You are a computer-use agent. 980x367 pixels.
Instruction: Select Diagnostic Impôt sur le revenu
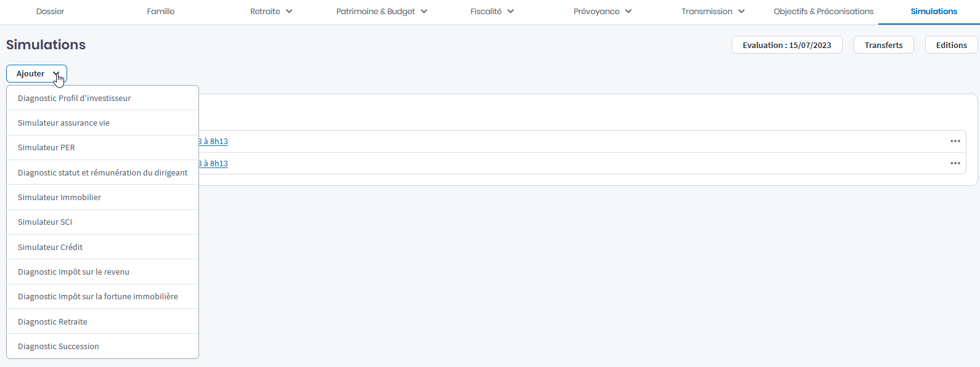tap(73, 272)
